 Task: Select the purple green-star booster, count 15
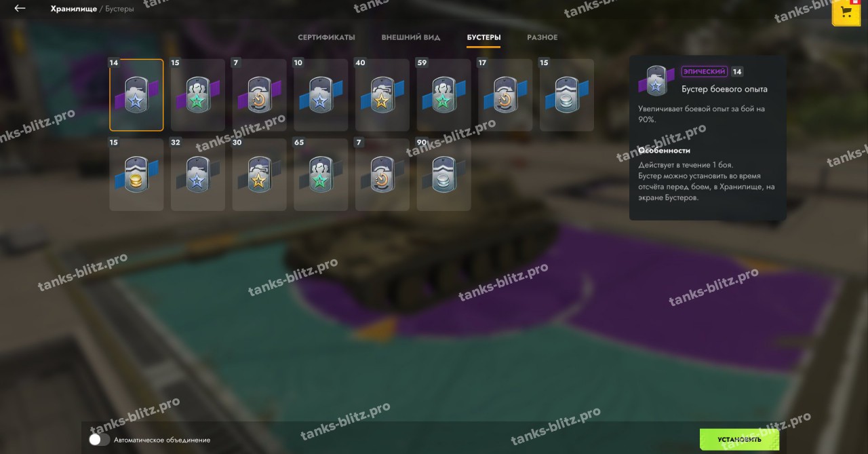198,95
